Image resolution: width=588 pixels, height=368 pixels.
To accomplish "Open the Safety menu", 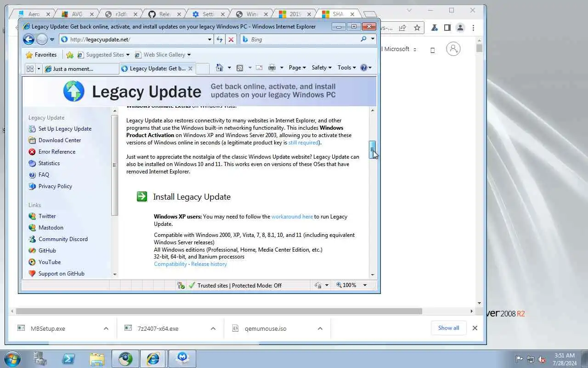I will [322, 68].
